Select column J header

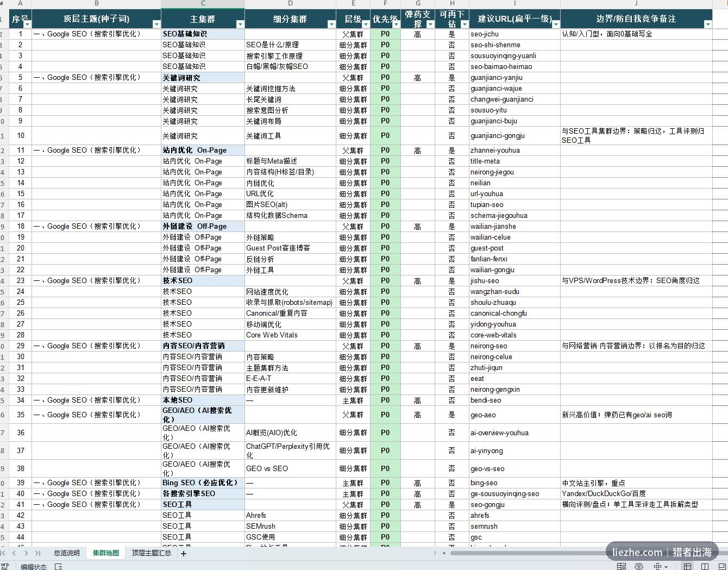click(x=636, y=3)
